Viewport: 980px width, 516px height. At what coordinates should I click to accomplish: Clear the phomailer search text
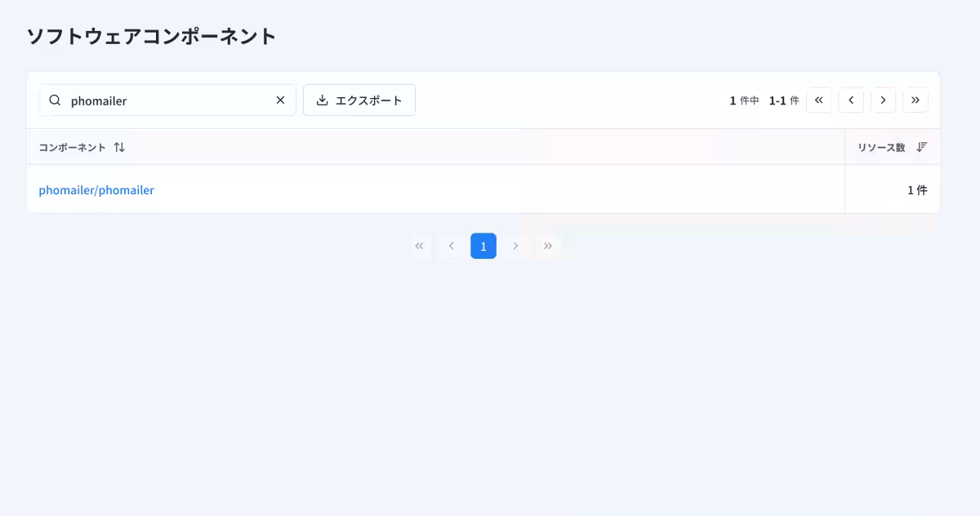click(280, 100)
